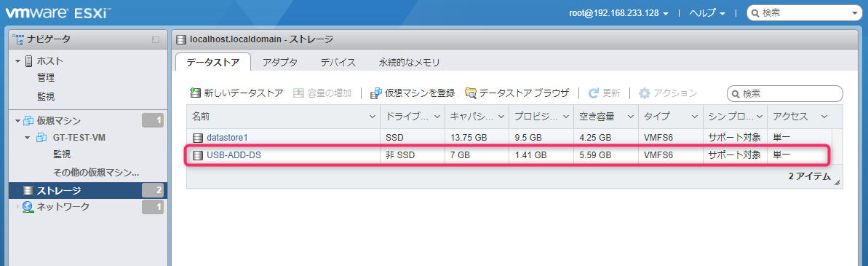Select 監視 under host
868x266 pixels.
[46, 96]
